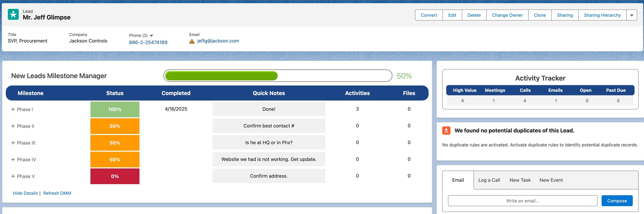Click the Refresh DMM link
The image size is (644, 214).
pos(57,193)
